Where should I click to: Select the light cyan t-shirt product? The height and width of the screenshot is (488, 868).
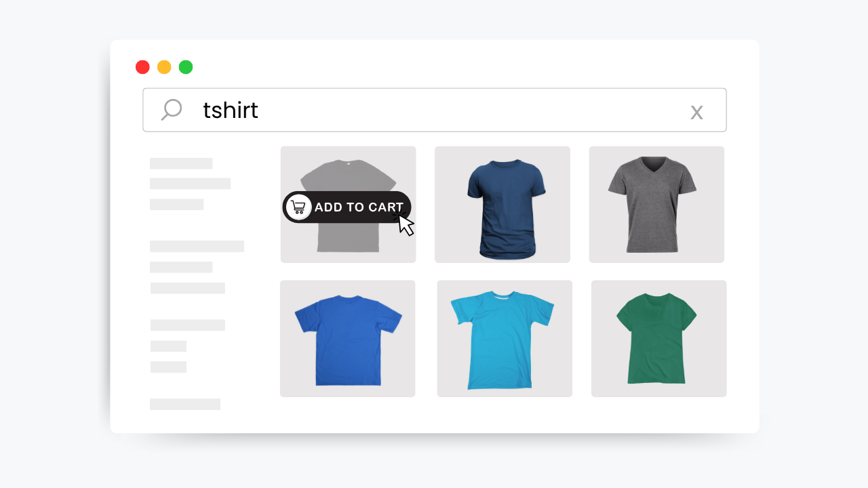pos(505,339)
